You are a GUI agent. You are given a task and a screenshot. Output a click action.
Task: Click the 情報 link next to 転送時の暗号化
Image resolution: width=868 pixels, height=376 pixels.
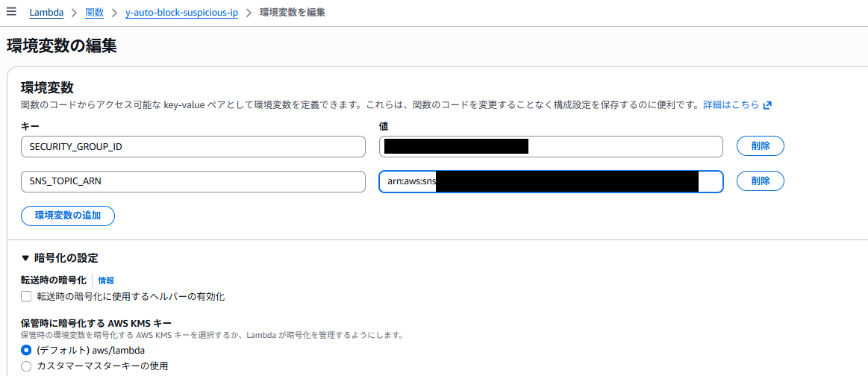coord(106,281)
